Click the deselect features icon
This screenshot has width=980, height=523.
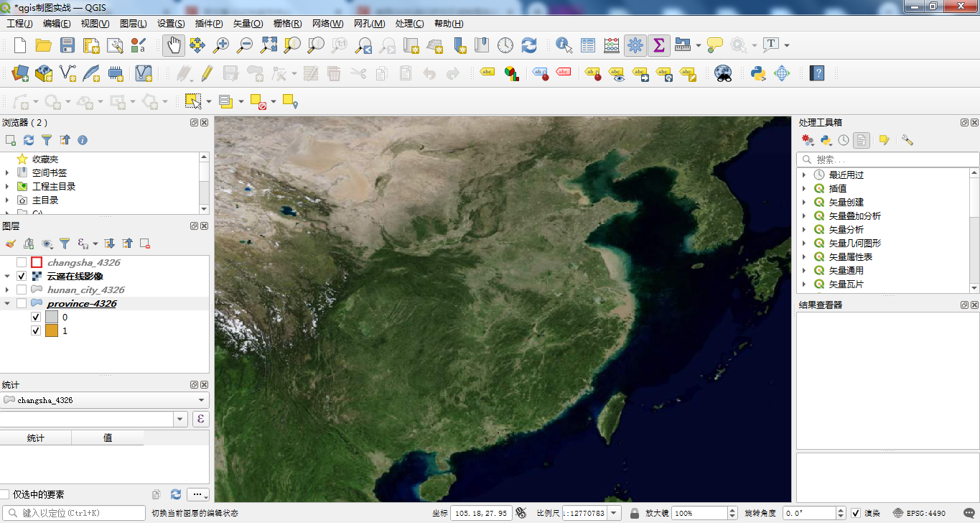258,101
